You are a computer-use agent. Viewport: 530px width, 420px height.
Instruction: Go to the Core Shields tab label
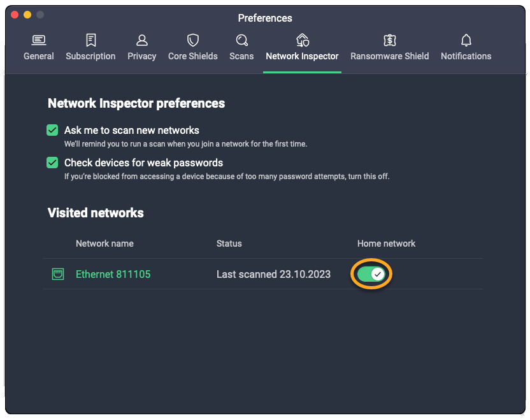pyautogui.click(x=193, y=56)
